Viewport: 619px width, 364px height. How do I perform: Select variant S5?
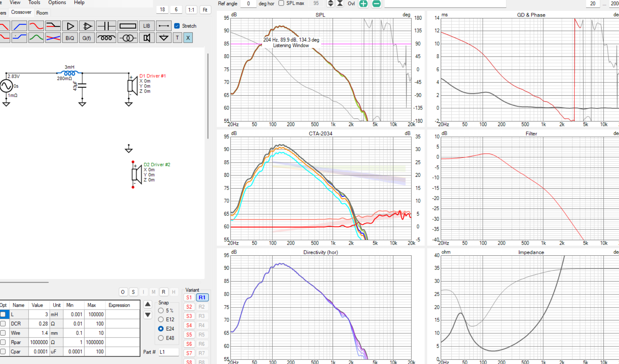click(189, 335)
